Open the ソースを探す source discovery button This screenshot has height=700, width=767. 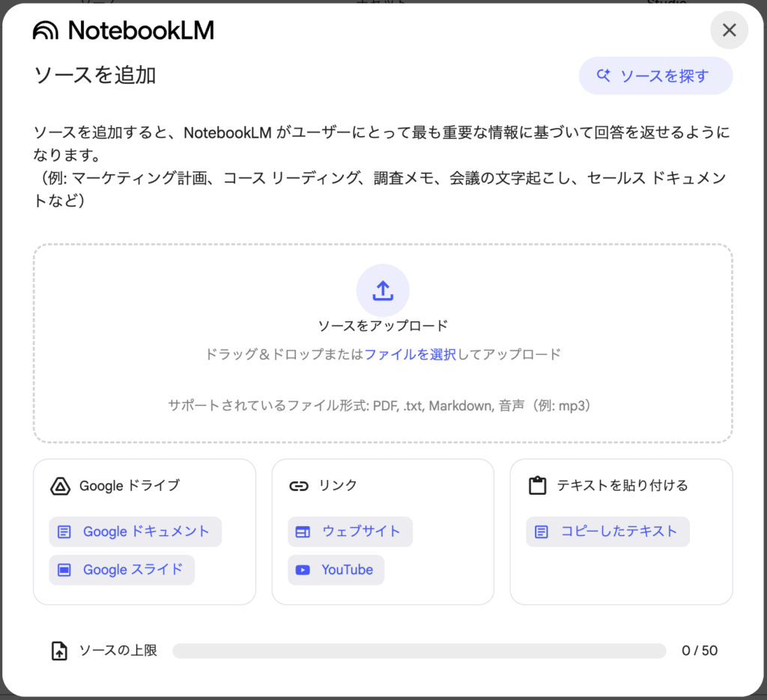pyautogui.click(x=655, y=76)
